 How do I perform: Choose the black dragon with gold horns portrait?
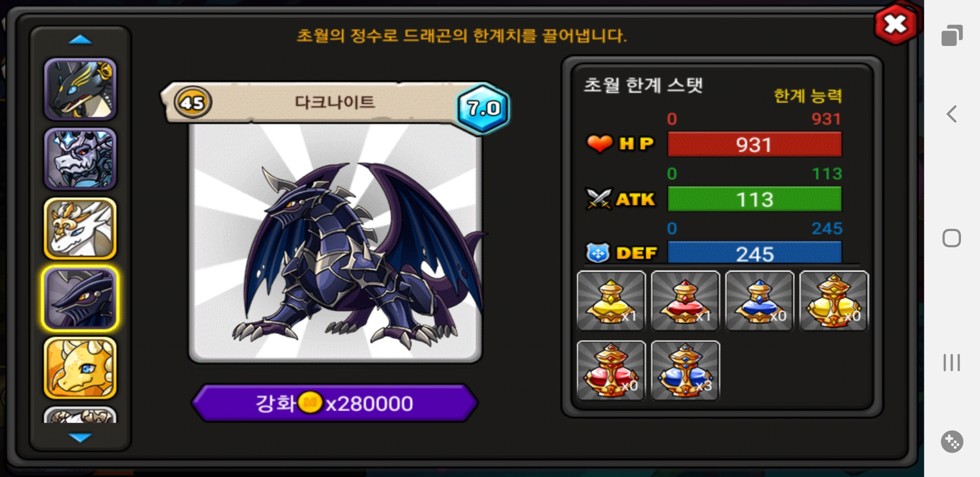pyautogui.click(x=80, y=89)
